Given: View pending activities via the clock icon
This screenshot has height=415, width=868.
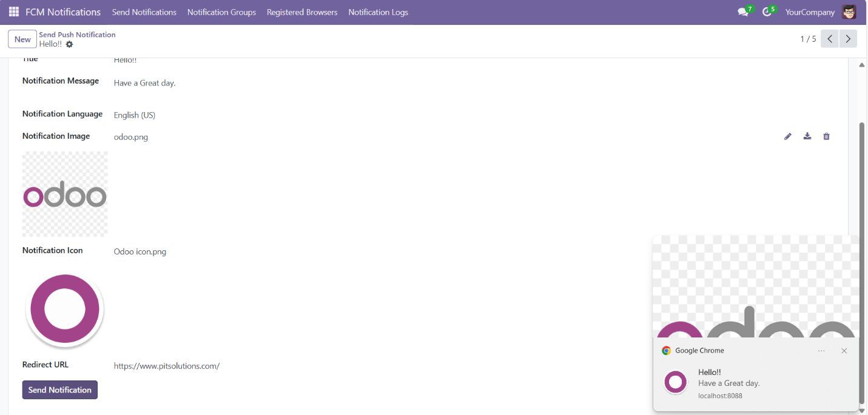Looking at the screenshot, I should click(x=766, y=12).
